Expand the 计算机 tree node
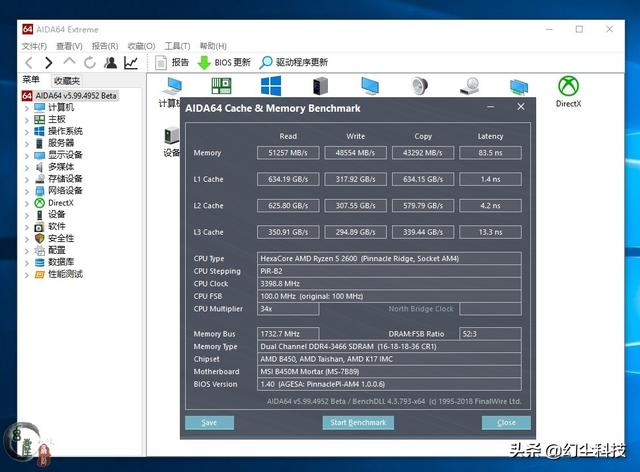The width and height of the screenshot is (640, 472). coord(27,108)
